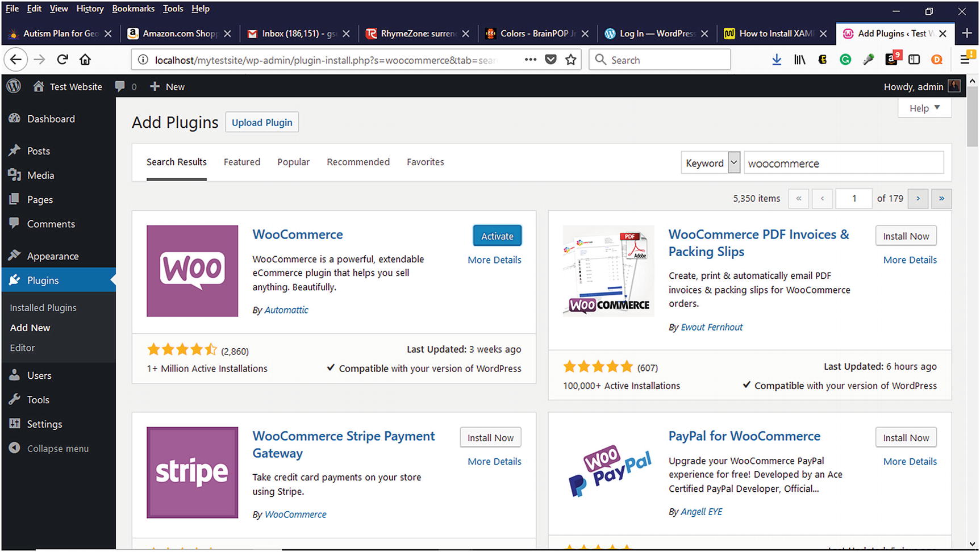Click the plugin search keyword field
The height and width of the screenshot is (552, 980).
(x=843, y=163)
